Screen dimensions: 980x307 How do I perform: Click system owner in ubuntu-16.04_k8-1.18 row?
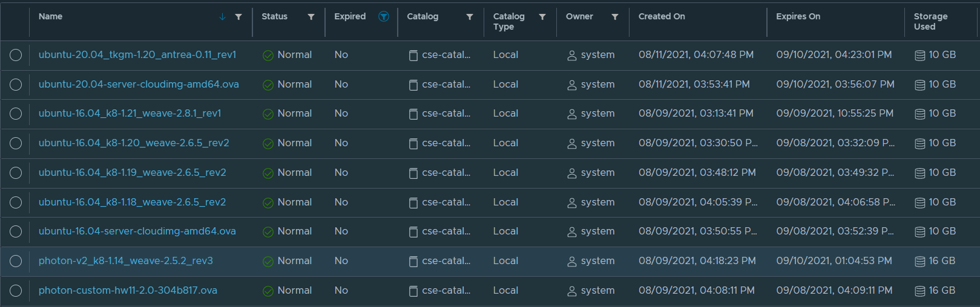point(597,202)
